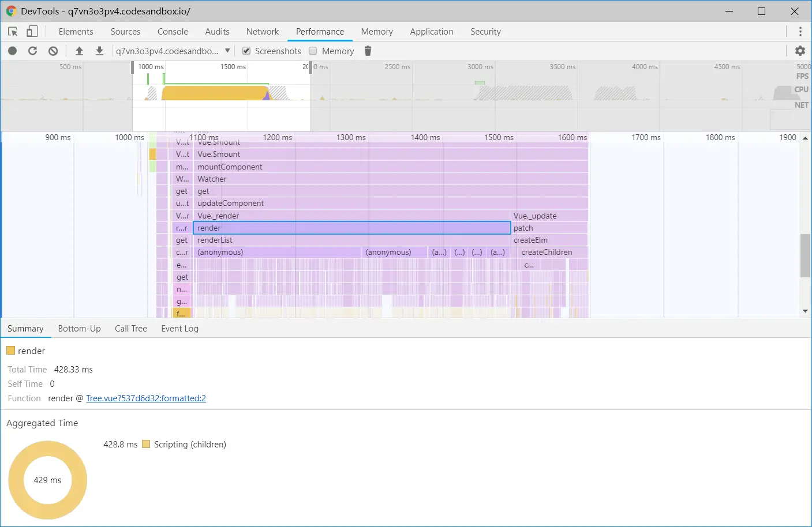
Task: Click the flame chart scroll-down arrow
Action: tap(805, 311)
